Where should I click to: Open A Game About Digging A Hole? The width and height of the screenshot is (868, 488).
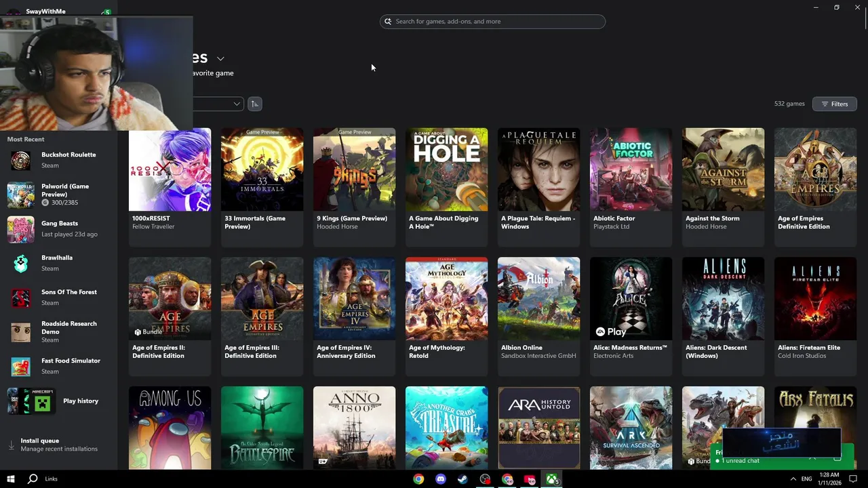(446, 186)
